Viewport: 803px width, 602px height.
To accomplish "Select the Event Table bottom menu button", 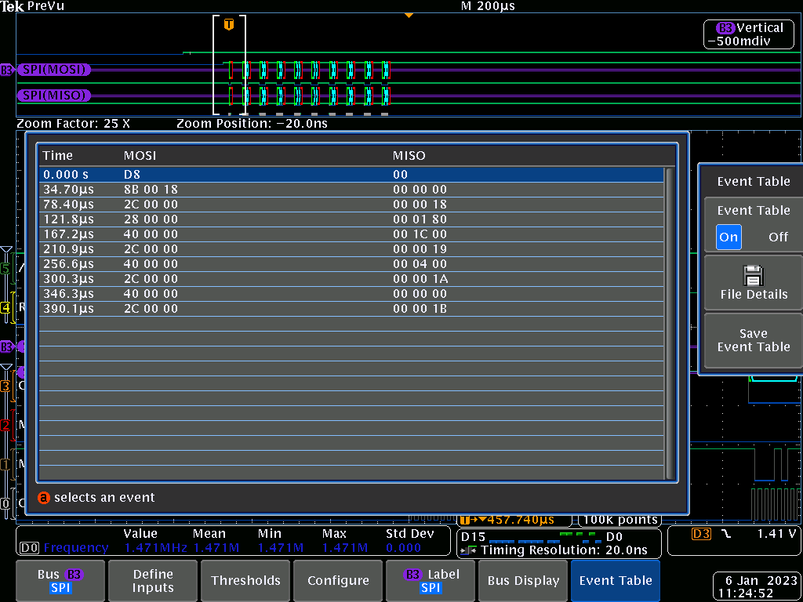I will 616,580.
